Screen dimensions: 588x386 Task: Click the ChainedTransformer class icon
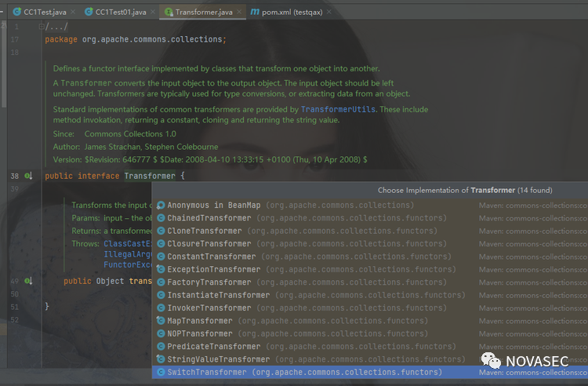click(161, 218)
